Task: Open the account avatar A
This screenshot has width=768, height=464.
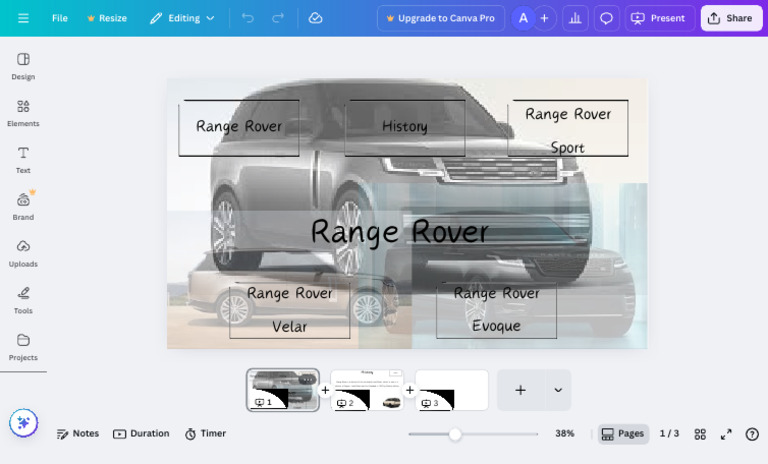Action: coord(523,18)
